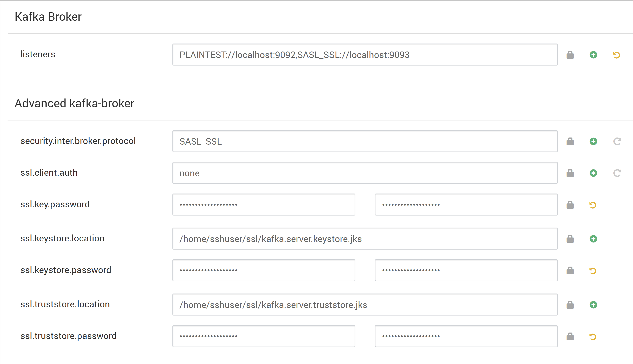Undo ssl.keystore.password changes

[x=593, y=271]
